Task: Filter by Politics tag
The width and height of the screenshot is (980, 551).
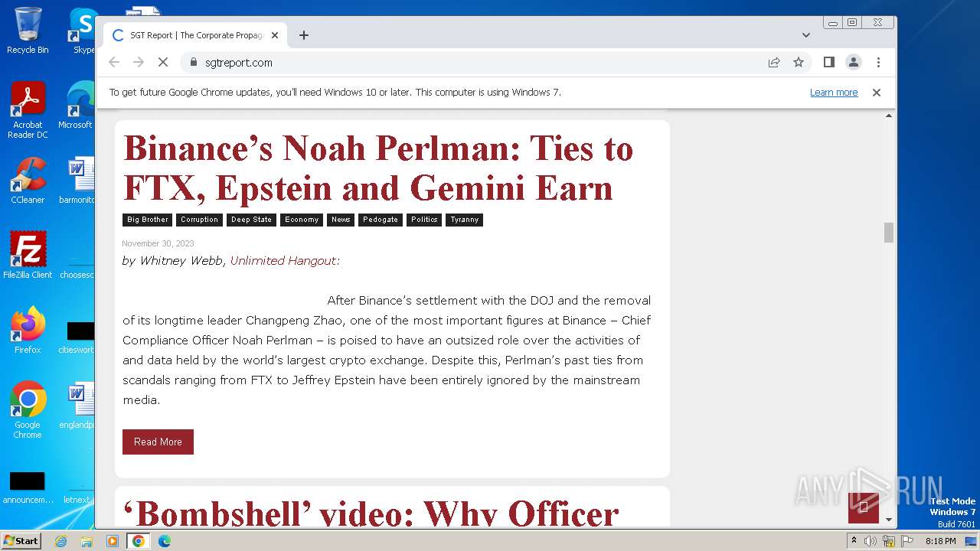Action: [x=424, y=220]
